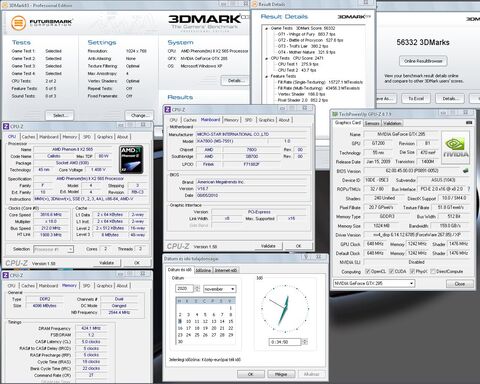
Task: Click the DRAM Frequency value in CPU-Z Memory
Action: pos(91,328)
